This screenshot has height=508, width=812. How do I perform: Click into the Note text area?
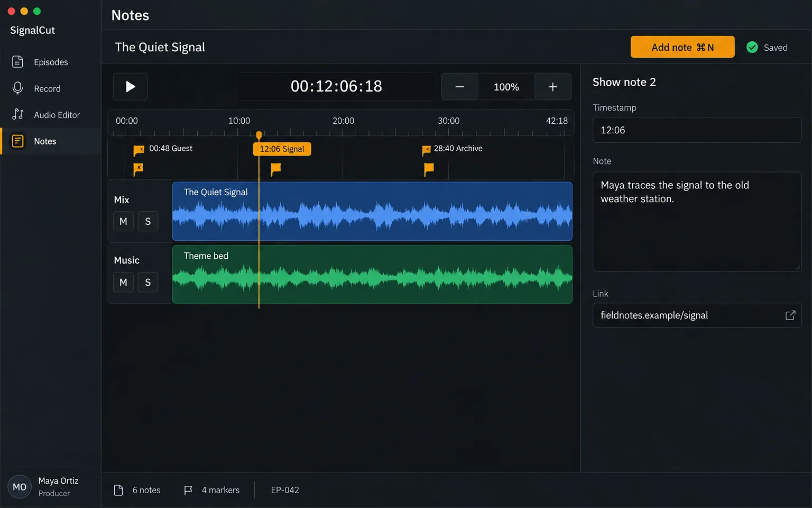pyautogui.click(x=697, y=222)
